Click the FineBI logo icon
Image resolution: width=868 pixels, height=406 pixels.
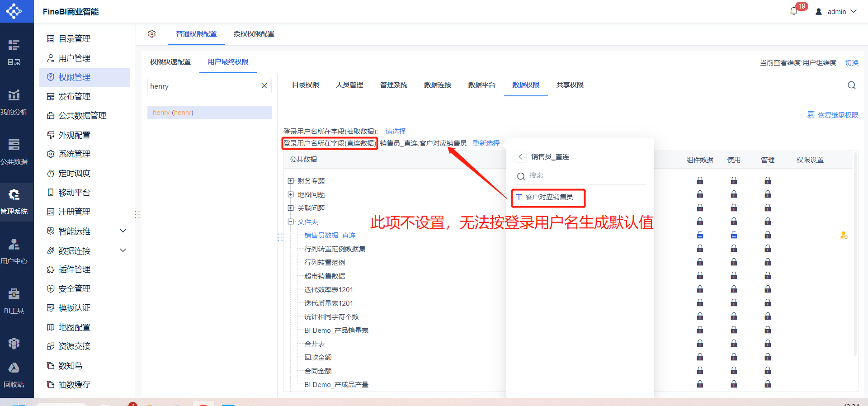(14, 11)
